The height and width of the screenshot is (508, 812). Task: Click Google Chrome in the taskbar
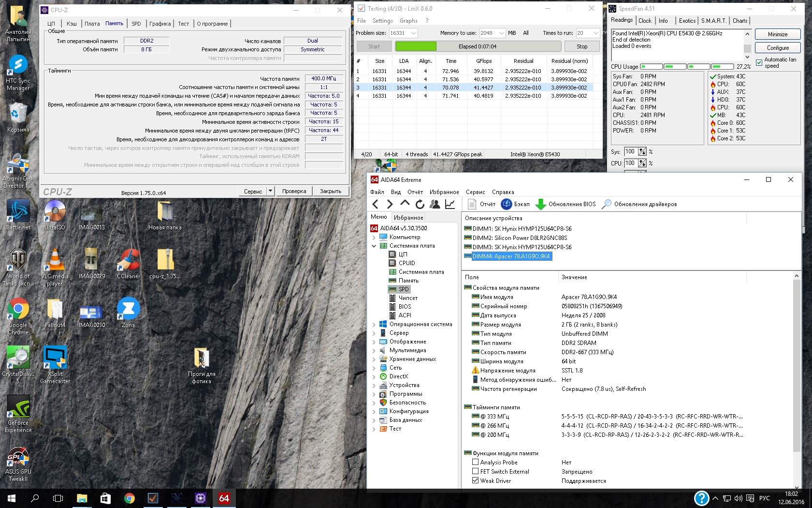pyautogui.click(x=129, y=498)
